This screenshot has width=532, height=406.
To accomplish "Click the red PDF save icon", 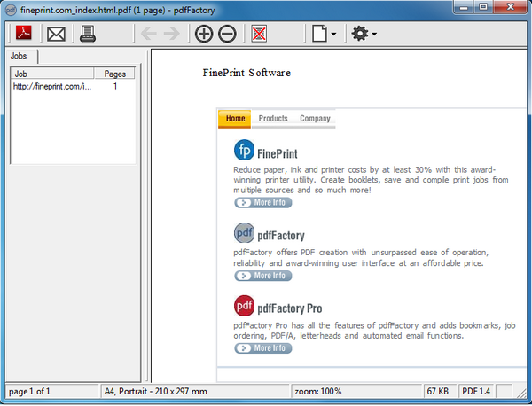I will point(22,34).
